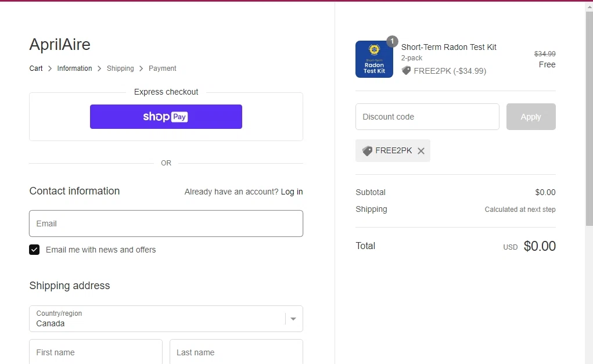Click the Last name field

(236, 352)
